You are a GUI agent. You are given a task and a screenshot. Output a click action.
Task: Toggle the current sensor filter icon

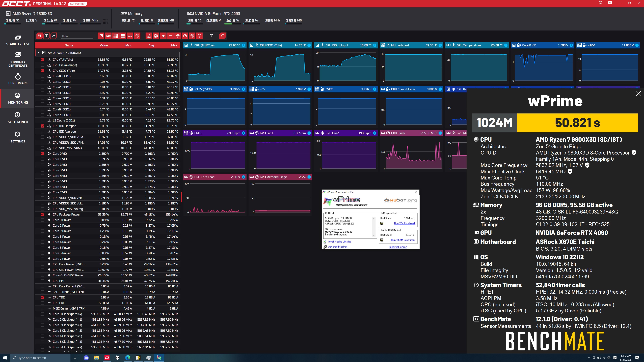(x=171, y=36)
